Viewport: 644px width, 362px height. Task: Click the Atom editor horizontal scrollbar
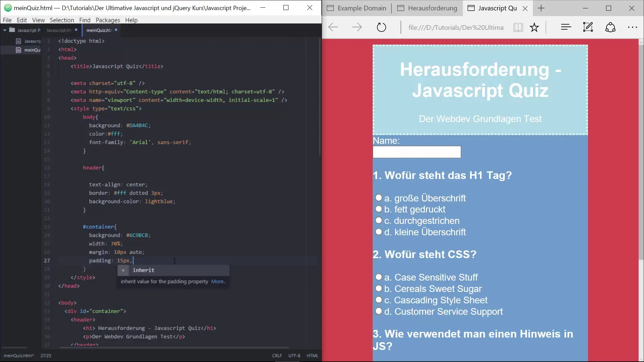coord(174,348)
